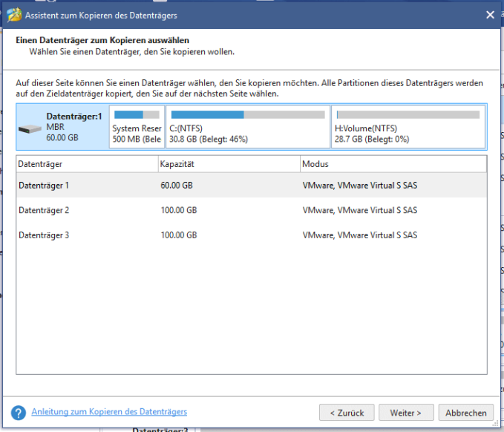Proceed with the Weiter button
Screen dimensions: 504x432
[x=406, y=413]
